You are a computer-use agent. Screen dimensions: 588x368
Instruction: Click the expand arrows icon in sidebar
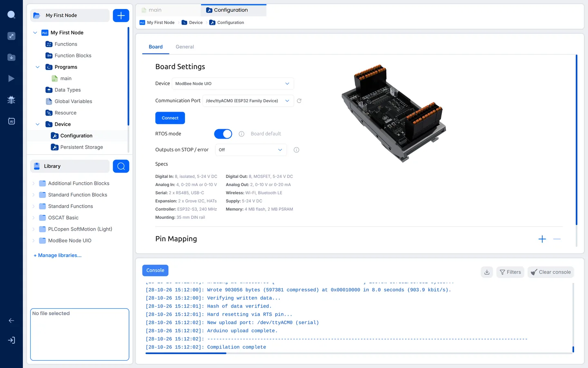click(x=11, y=36)
